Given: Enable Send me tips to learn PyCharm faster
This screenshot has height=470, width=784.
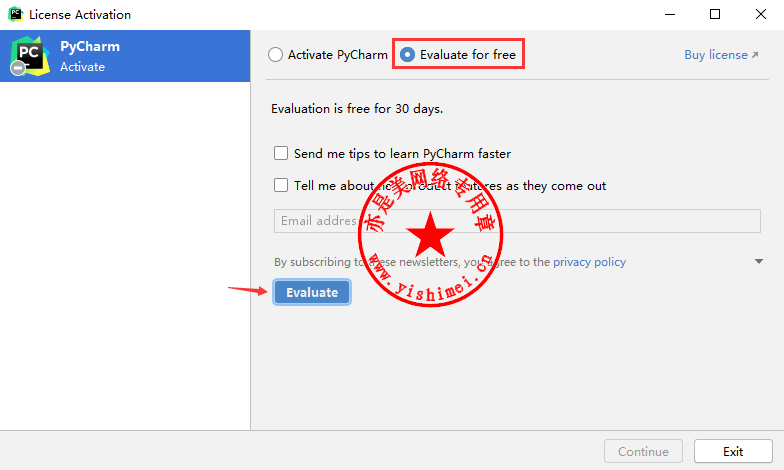Looking at the screenshot, I should [281, 153].
